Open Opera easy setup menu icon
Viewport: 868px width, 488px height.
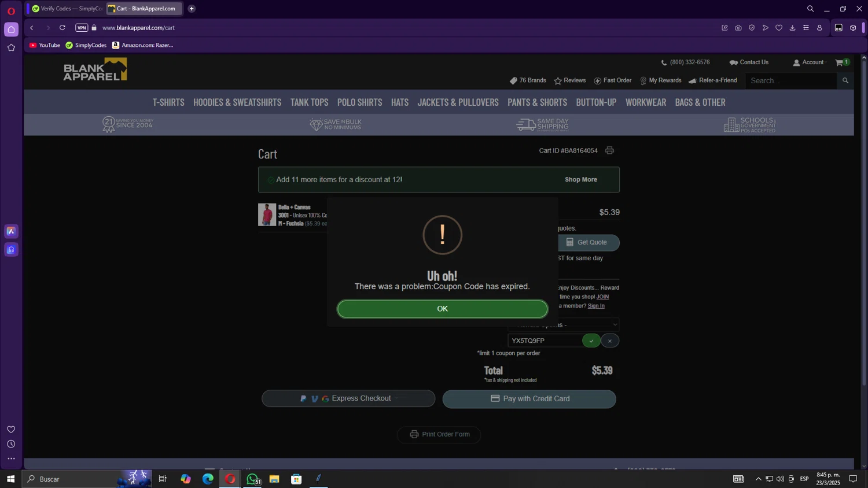click(806, 28)
